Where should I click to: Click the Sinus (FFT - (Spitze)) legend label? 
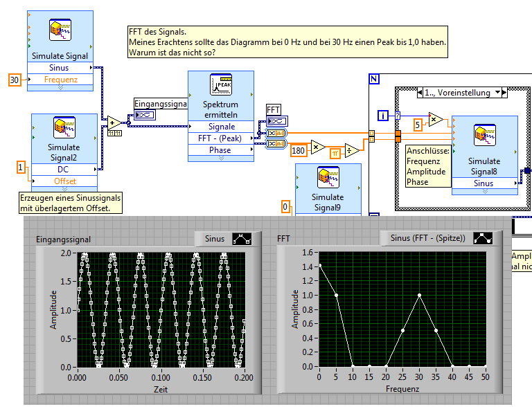(x=427, y=238)
